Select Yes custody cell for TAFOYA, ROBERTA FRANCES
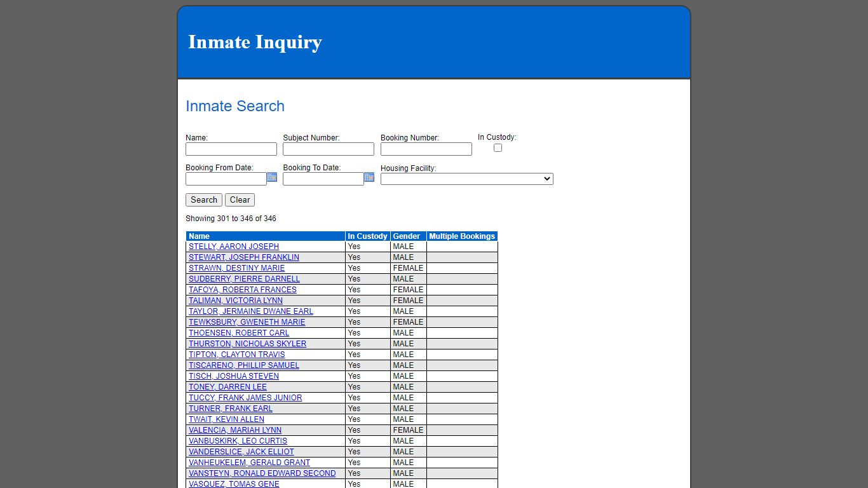868x488 pixels. [367, 290]
